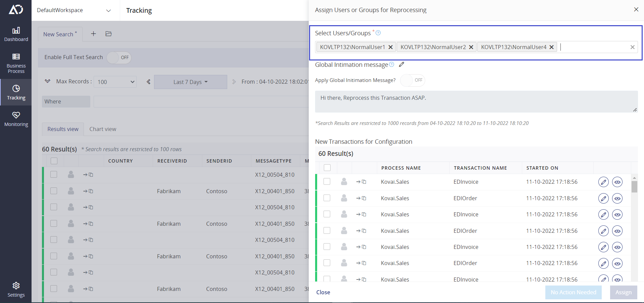Screen dimensions: 644x303
Task: Edit the first EDIOrder transaction row
Action: [603, 199]
